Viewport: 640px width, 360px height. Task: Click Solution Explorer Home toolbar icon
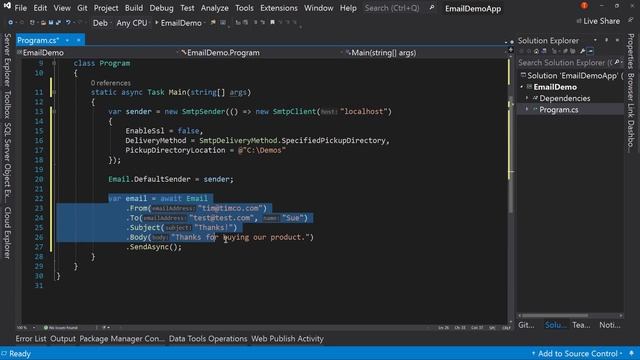pyautogui.click(x=536, y=51)
